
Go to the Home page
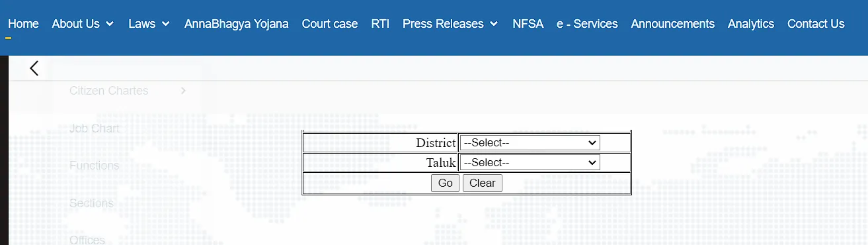[23, 24]
